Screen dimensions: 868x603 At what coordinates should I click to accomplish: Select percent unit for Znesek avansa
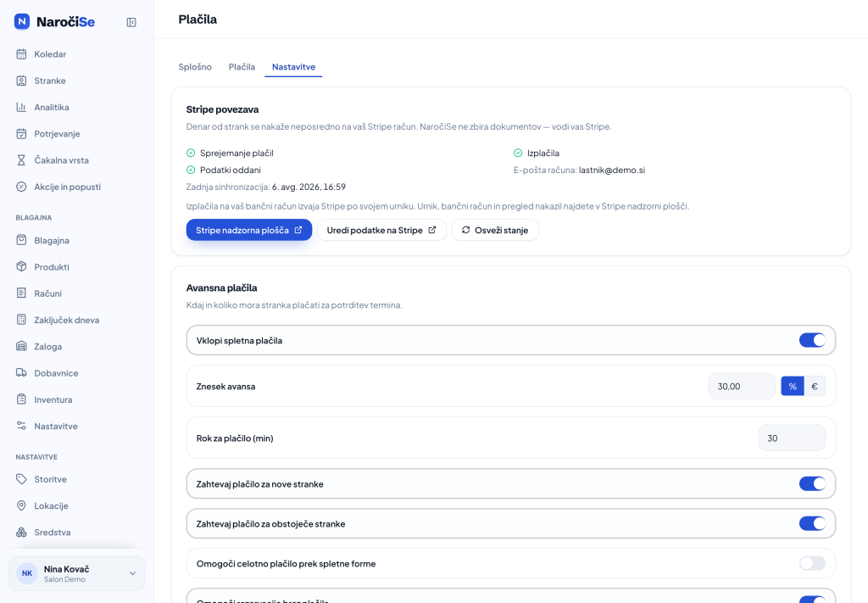tap(793, 386)
